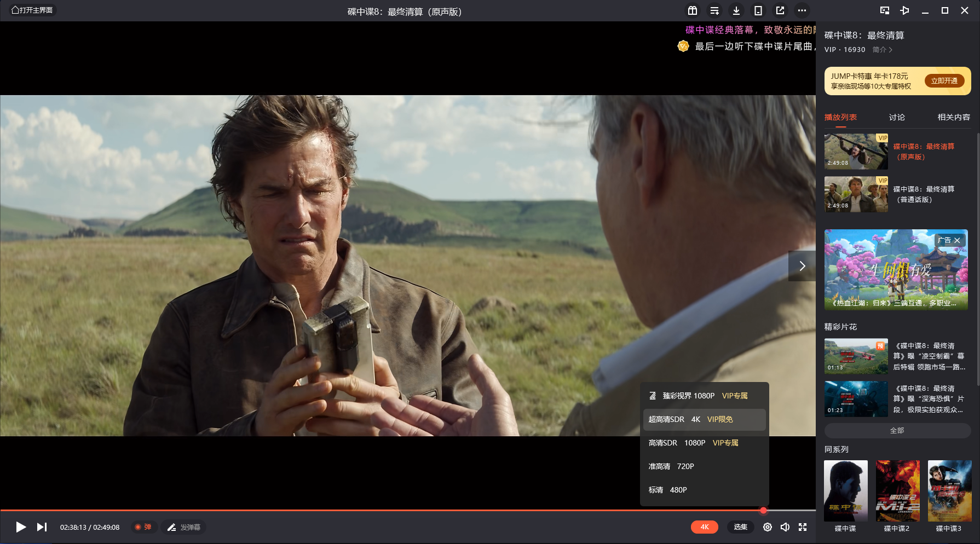Open the gift box icon in title bar
This screenshot has height=544, width=980.
[x=693, y=10]
